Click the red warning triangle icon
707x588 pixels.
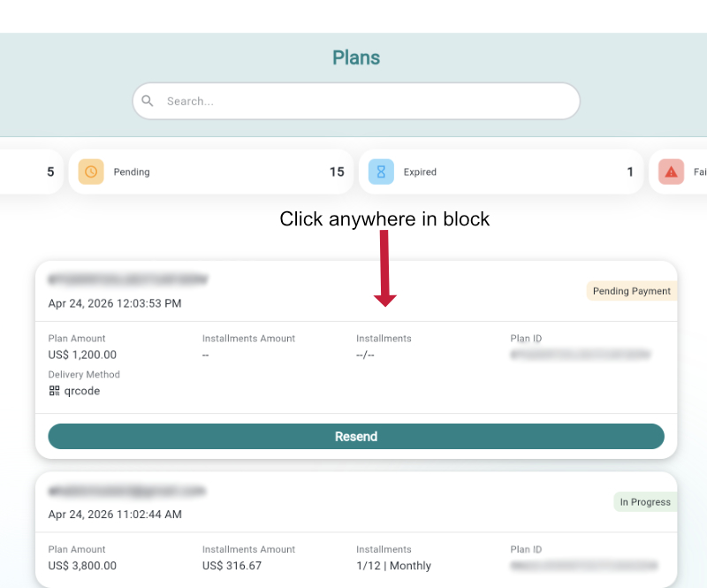(x=671, y=172)
